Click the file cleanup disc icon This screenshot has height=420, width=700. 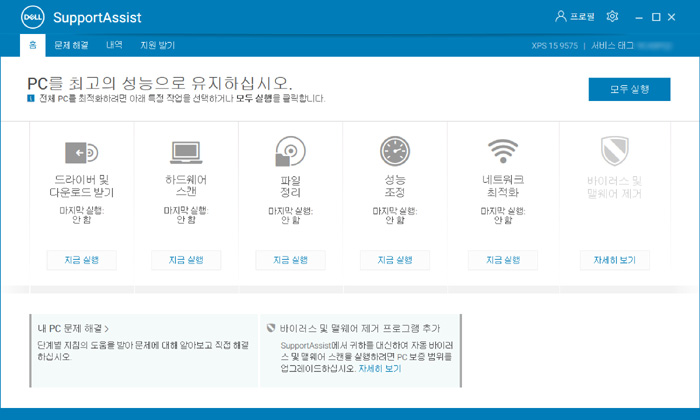click(x=291, y=151)
